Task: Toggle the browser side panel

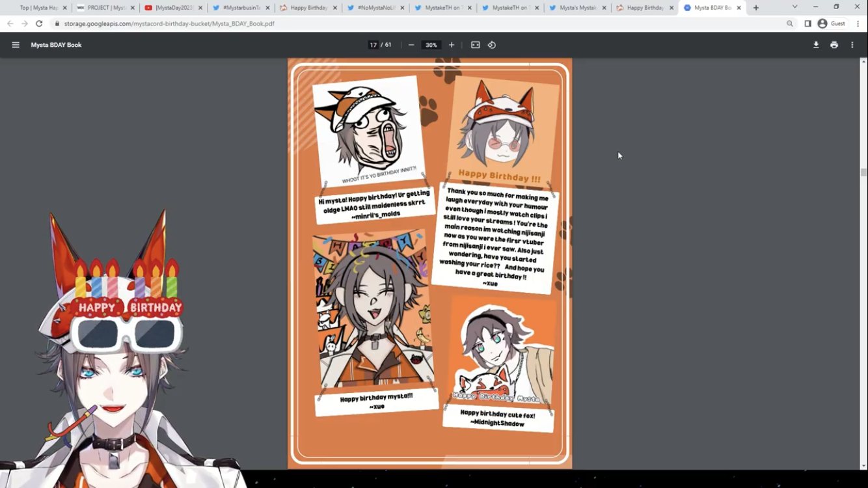Action: click(x=807, y=23)
